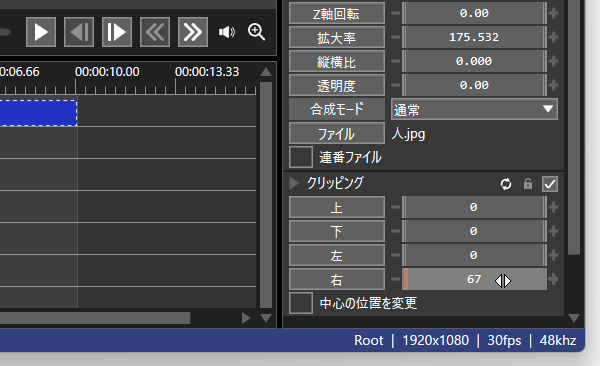Viewport: 600px width, 366px height.
Task: Click the 縦横比 value slider 0.000
Action: pyautogui.click(x=474, y=61)
